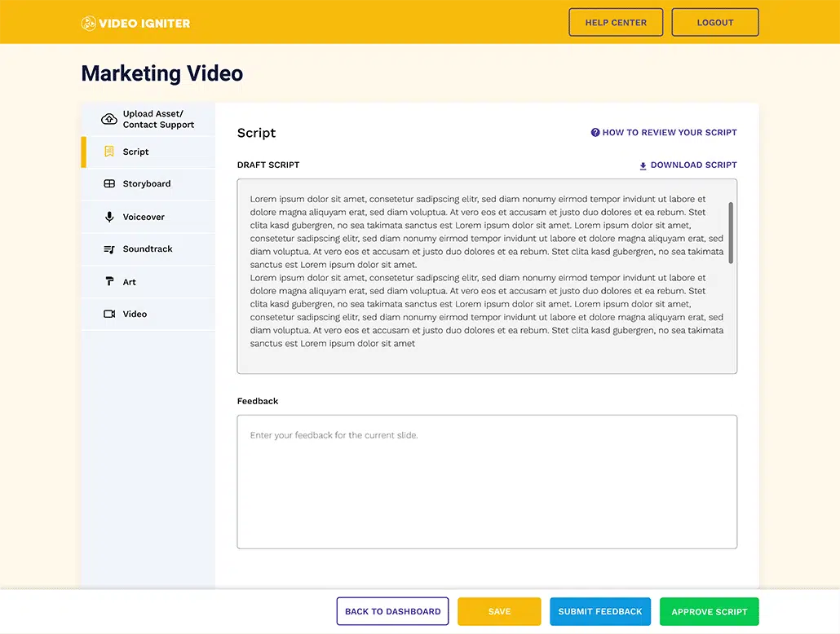The height and width of the screenshot is (634, 840).
Task: Select the Upload Asset/Contact Support cloud icon
Action: click(x=108, y=119)
